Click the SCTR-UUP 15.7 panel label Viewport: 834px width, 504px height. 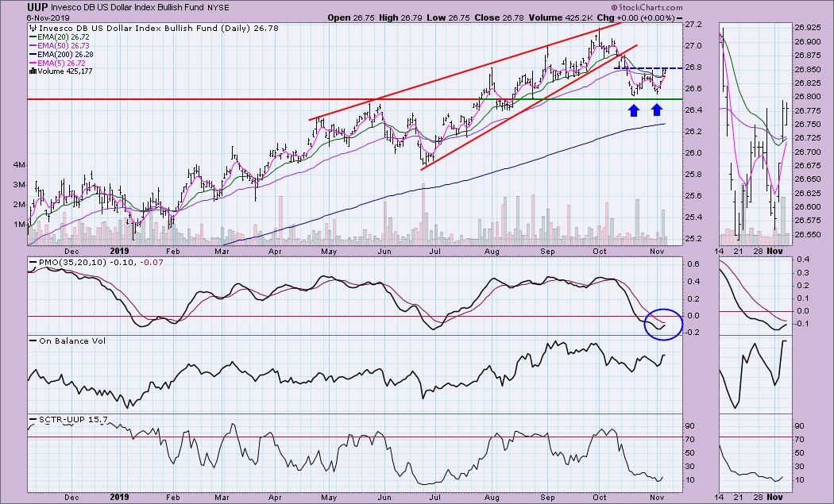coord(73,419)
